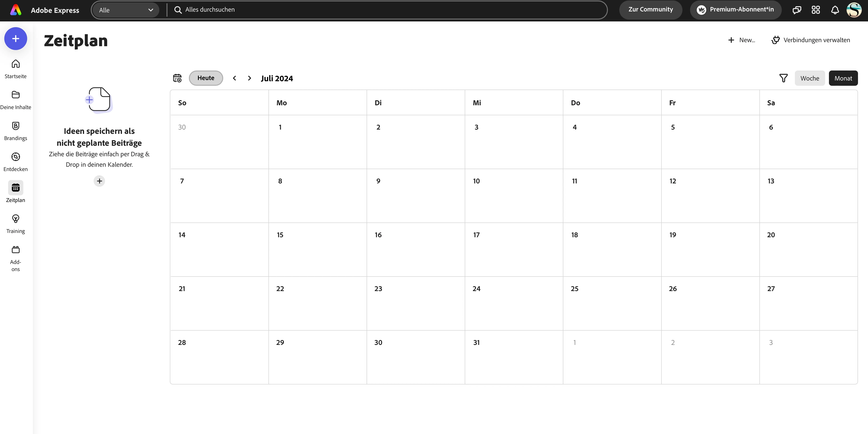The image size is (868, 434).
Task: Switch to Woche view
Action: click(809, 78)
